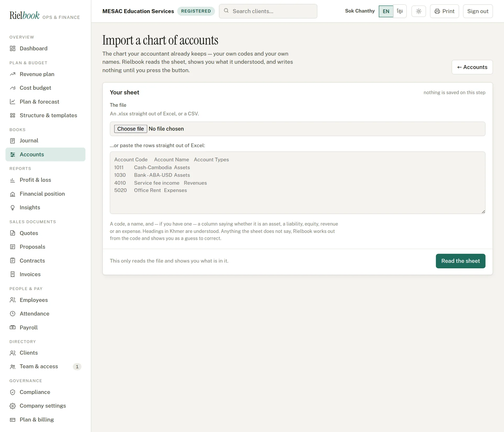Viewport: 504px width, 432px height.
Task: Focus the Search clients field
Action: pos(268,11)
